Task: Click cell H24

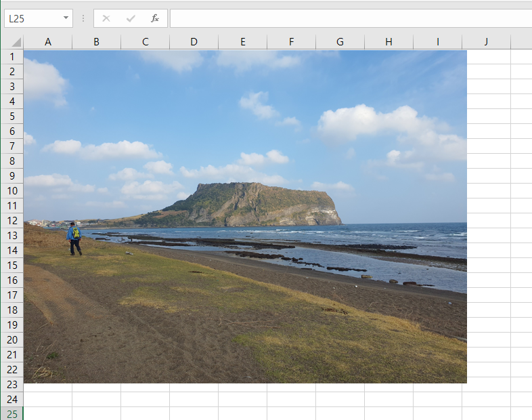Action: 389,399
